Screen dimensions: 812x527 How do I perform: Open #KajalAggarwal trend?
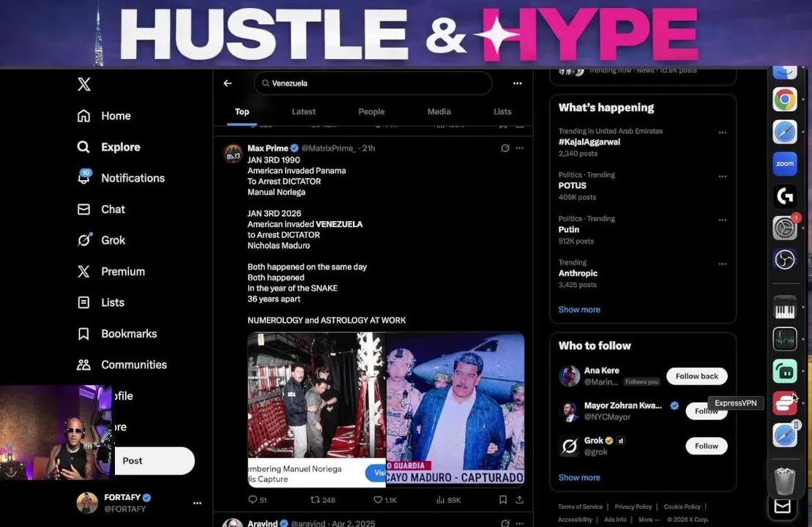pyautogui.click(x=589, y=142)
